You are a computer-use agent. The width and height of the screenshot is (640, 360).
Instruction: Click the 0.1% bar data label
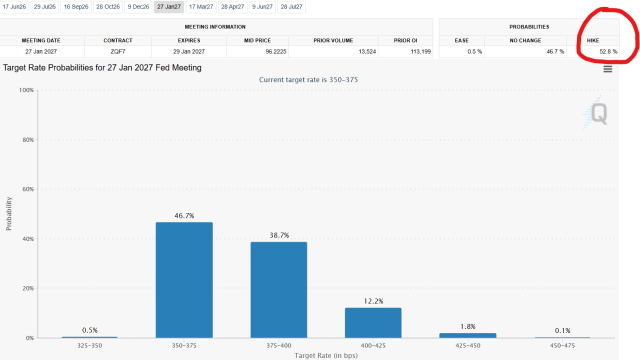pyautogui.click(x=562, y=331)
